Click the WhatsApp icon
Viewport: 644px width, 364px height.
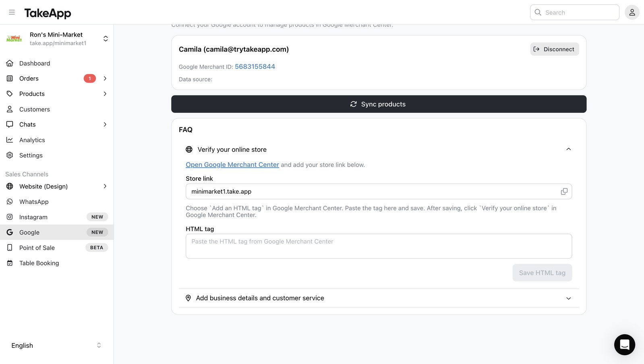pos(10,202)
